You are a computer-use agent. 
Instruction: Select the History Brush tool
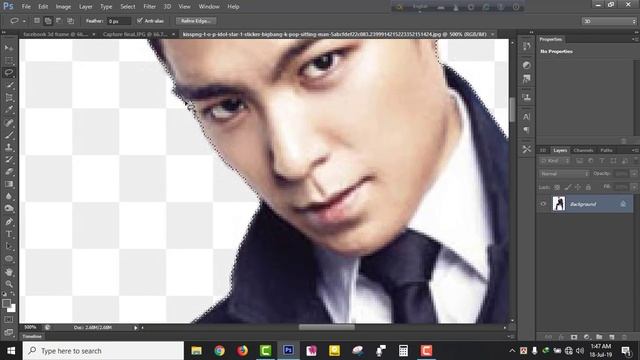coord(9,160)
